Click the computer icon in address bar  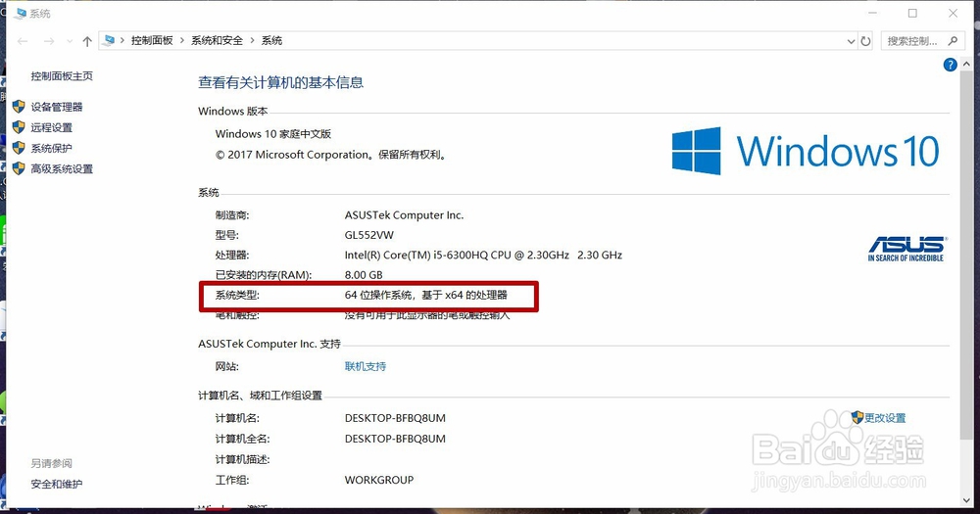click(110, 40)
